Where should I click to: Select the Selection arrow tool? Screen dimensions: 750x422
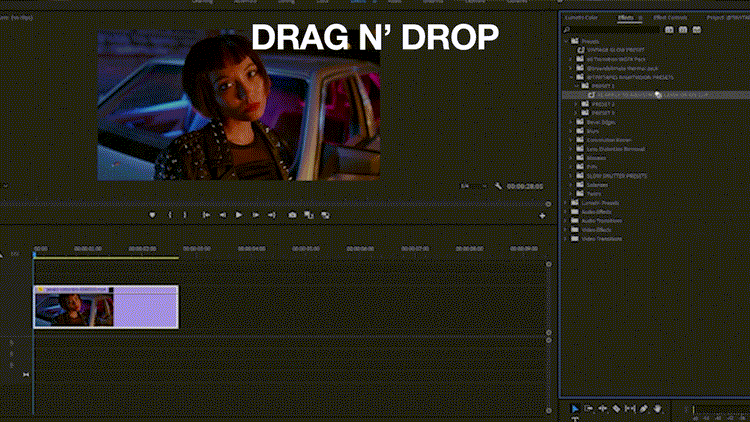574,408
